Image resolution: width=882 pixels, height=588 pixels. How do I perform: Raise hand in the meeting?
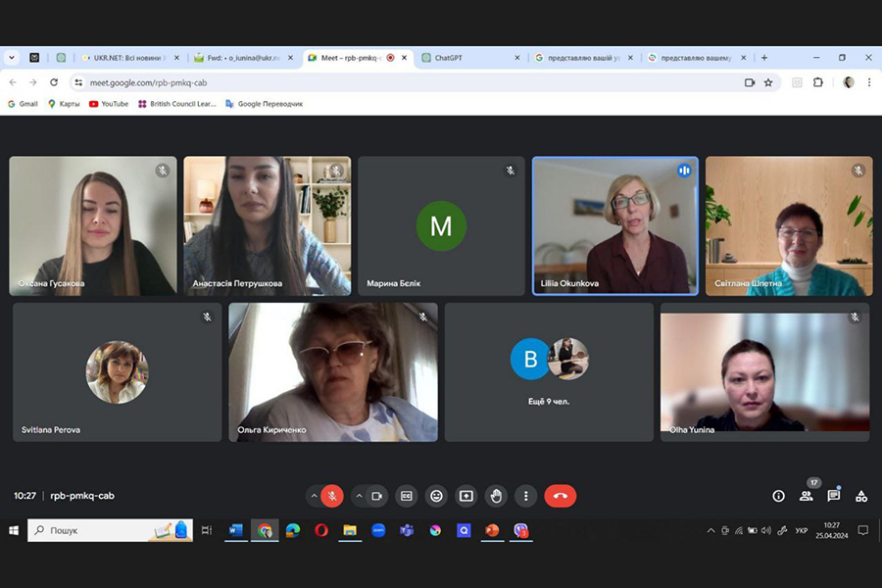496,496
